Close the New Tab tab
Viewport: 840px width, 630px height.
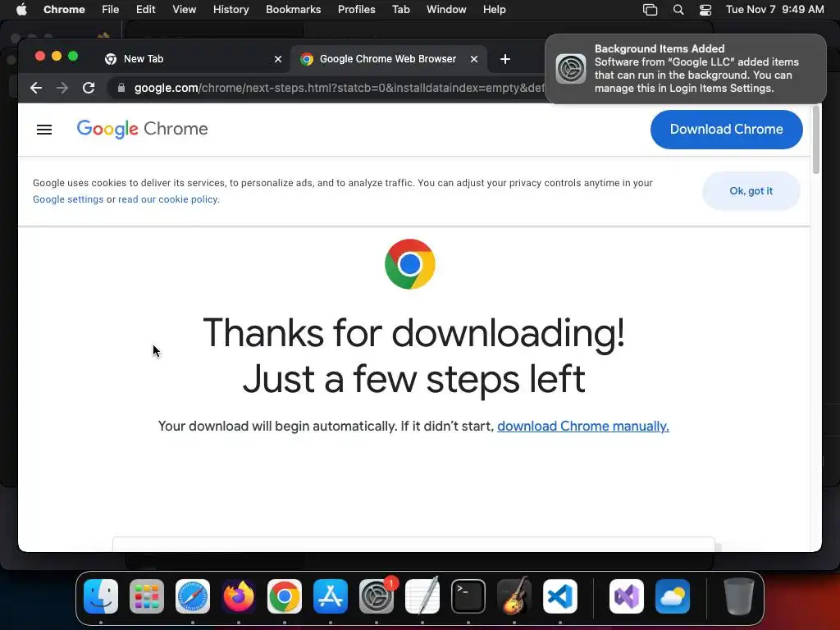(x=278, y=59)
